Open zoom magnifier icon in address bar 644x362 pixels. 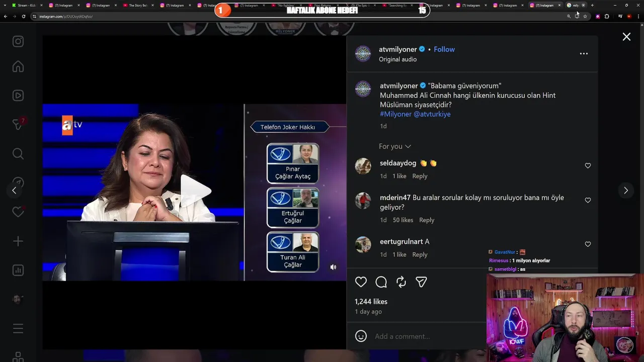tap(569, 16)
